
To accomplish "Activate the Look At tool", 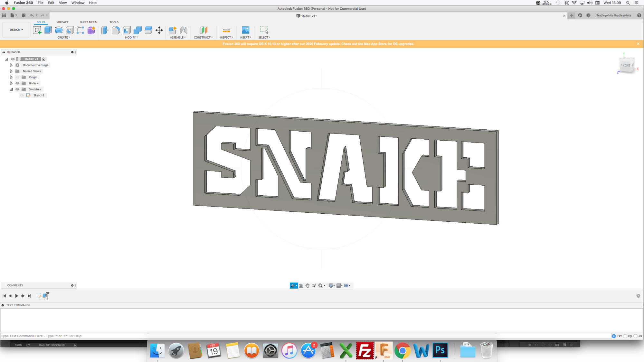I will [x=301, y=285].
